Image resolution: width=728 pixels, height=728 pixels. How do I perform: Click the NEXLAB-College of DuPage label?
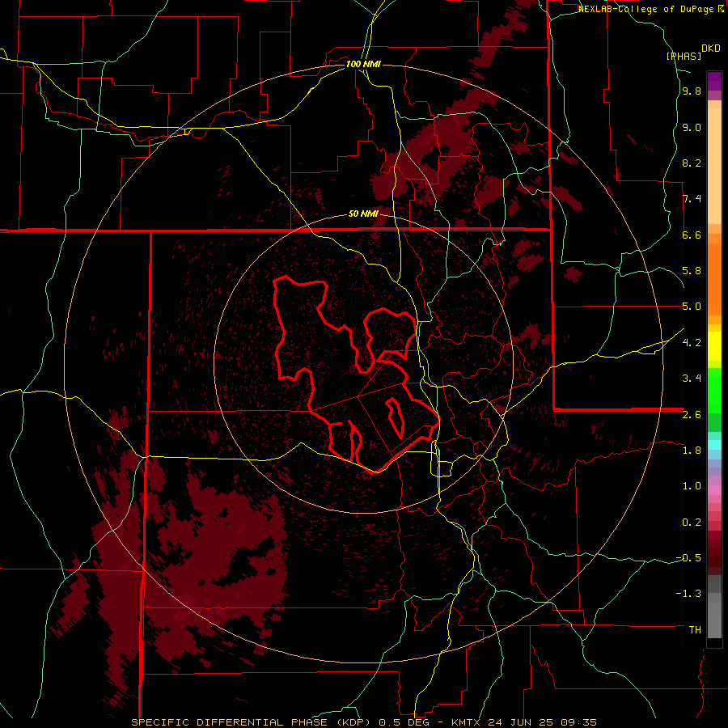tap(647, 9)
